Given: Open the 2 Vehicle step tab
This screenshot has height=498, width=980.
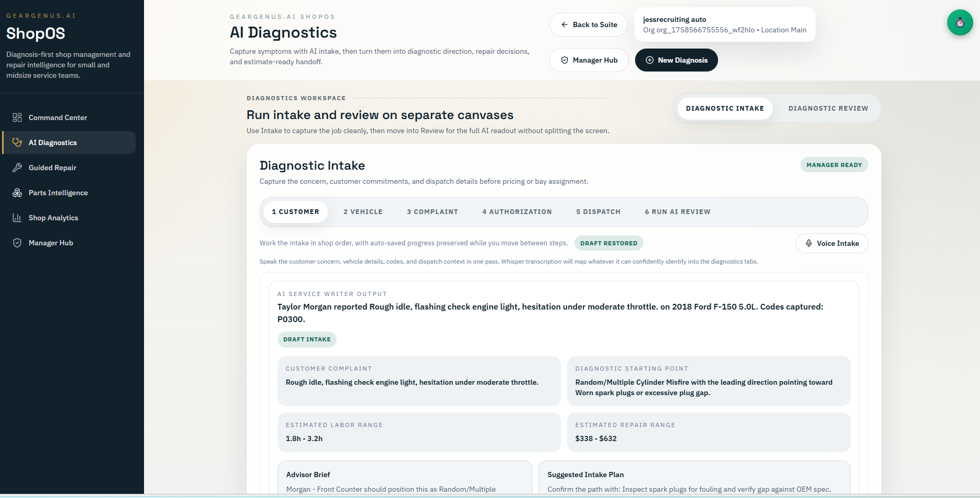Looking at the screenshot, I should point(363,212).
